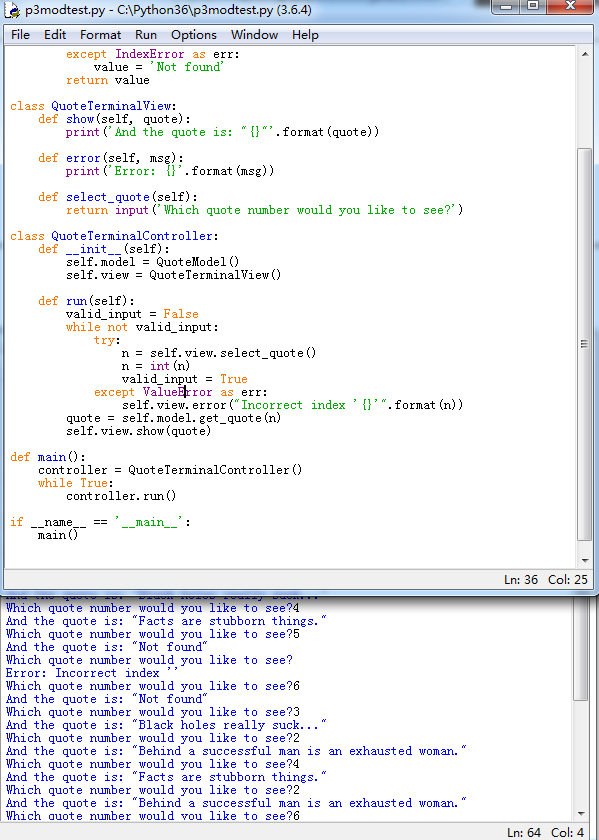
Task: Click the Python file icon in title bar
Action: coord(12,10)
